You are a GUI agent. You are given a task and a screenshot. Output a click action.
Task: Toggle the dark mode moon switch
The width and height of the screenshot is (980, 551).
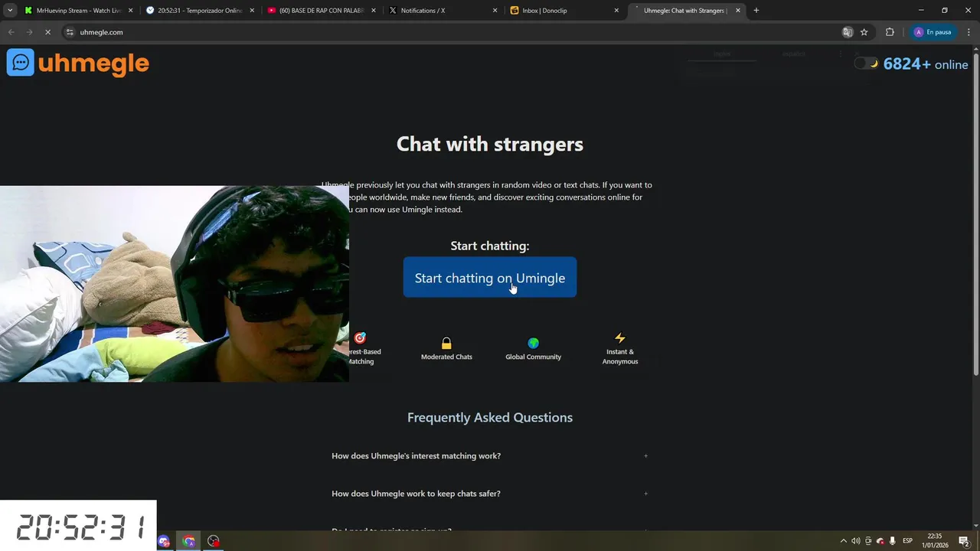(x=866, y=64)
